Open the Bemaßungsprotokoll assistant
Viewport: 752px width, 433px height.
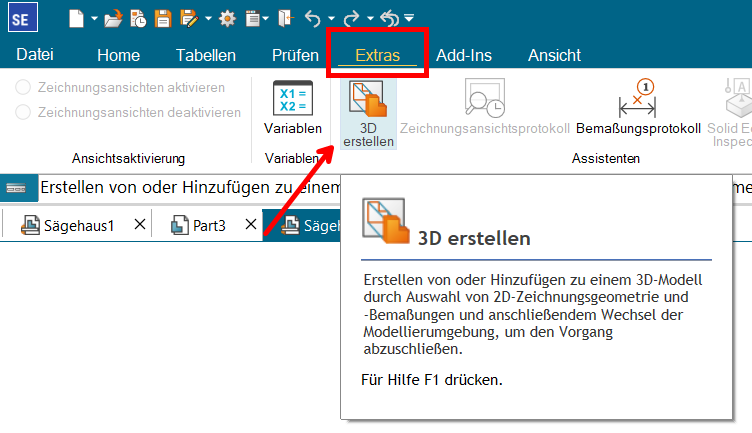coord(638,107)
